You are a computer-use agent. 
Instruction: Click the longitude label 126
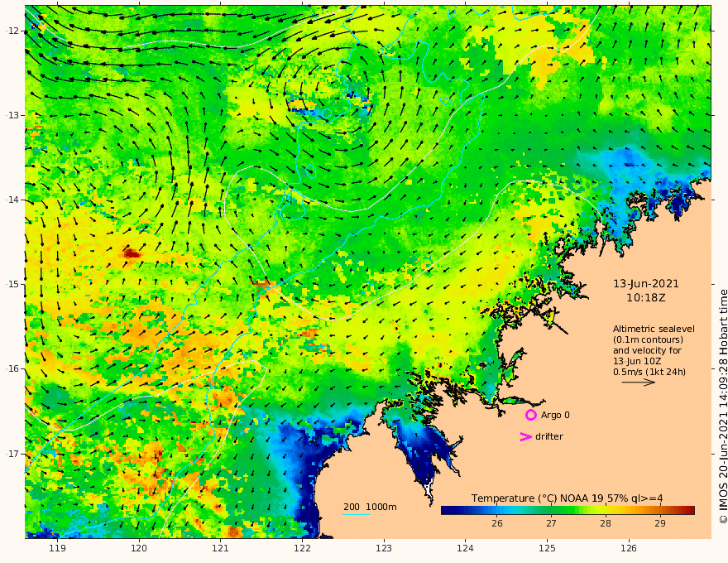pyautogui.click(x=629, y=549)
